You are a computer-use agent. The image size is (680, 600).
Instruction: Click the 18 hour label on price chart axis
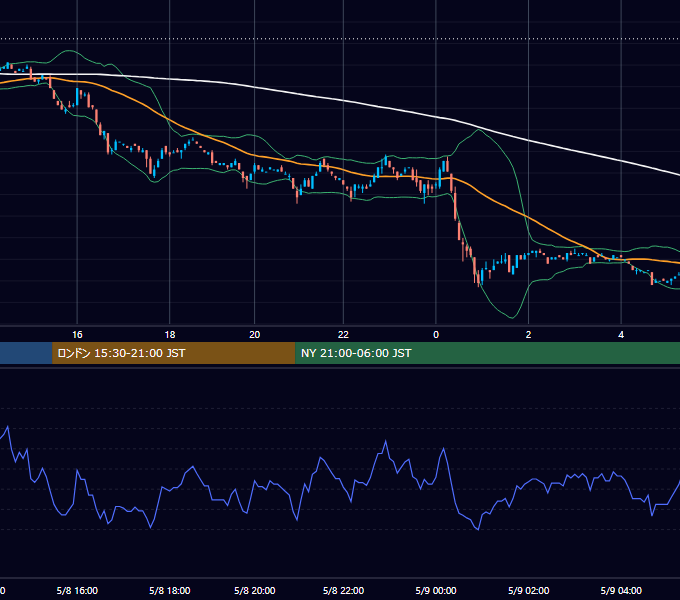[170, 335]
